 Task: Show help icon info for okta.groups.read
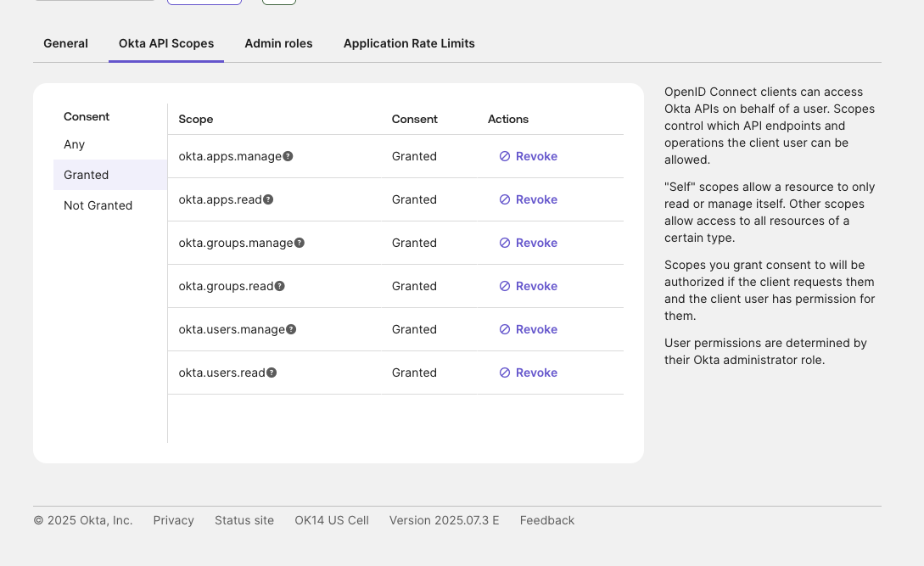click(280, 286)
